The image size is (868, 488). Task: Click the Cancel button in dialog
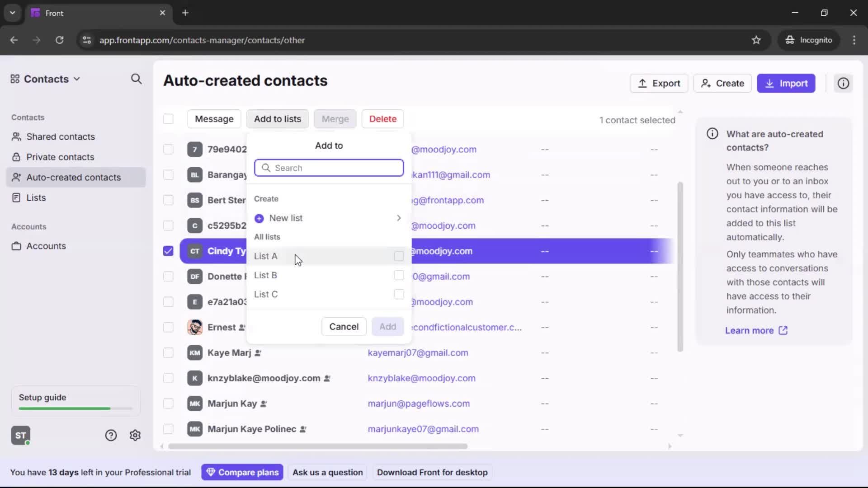coord(344,326)
